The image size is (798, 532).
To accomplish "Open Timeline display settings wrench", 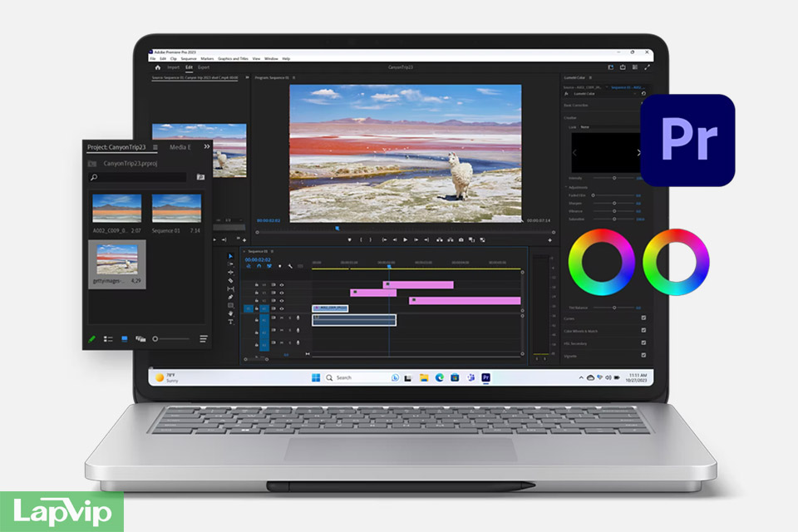I will [x=290, y=266].
